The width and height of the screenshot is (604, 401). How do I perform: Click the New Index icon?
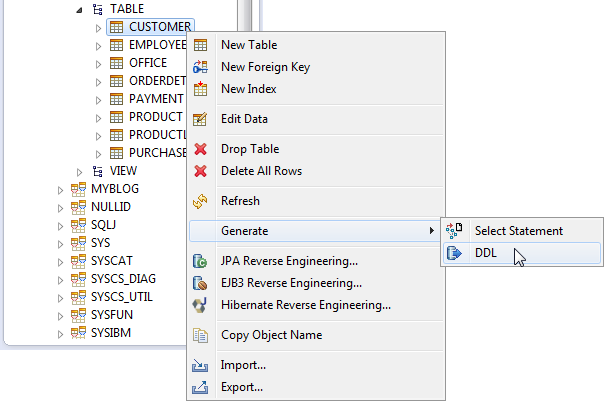(200, 89)
